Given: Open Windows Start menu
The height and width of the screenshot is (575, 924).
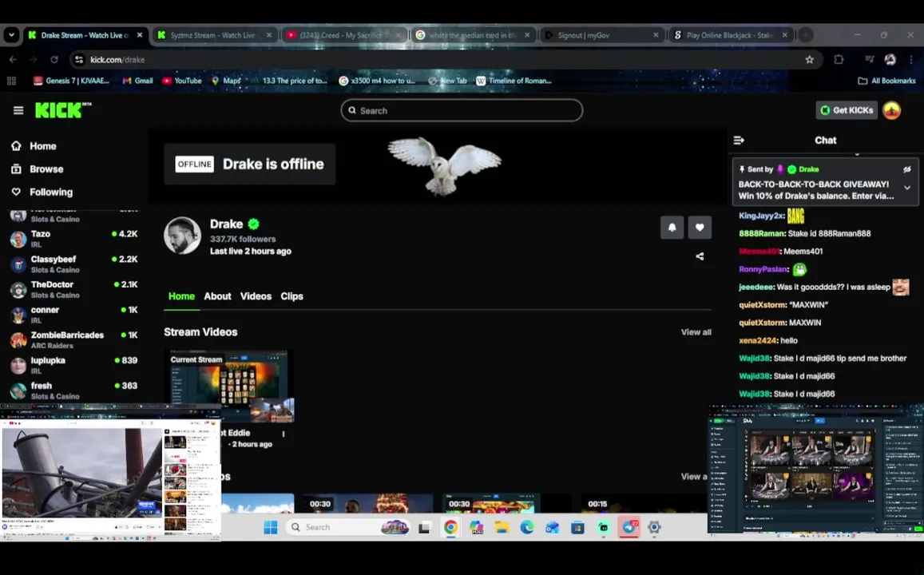Looking at the screenshot, I should 271,527.
